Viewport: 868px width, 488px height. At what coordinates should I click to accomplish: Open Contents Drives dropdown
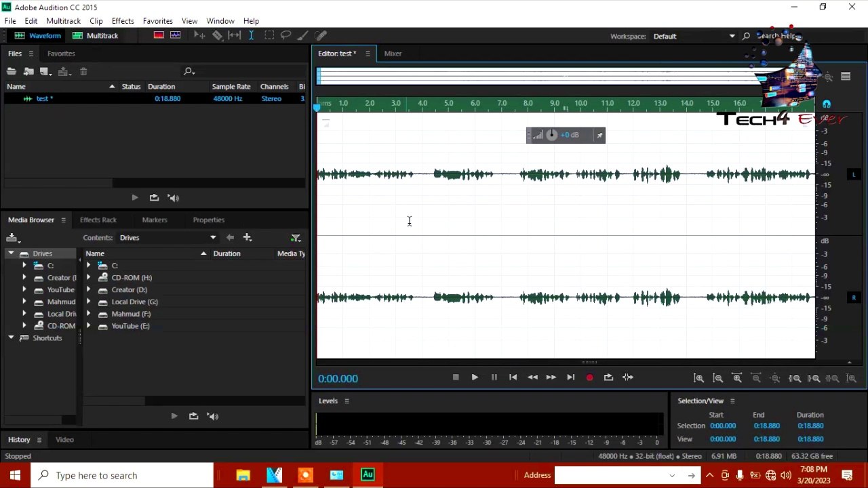coord(167,238)
